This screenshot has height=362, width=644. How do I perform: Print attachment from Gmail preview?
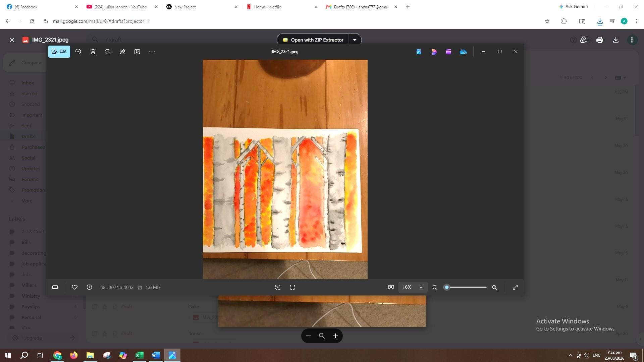pos(600,40)
